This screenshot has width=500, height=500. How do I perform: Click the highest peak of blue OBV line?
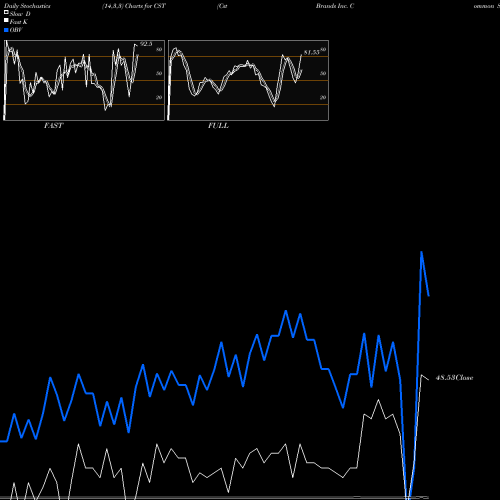(422, 252)
